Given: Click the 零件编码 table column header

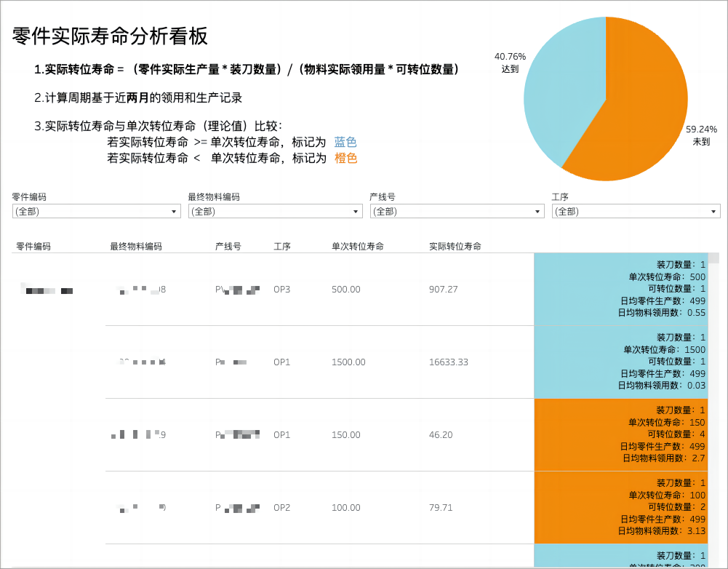Looking at the screenshot, I should 33,247.
